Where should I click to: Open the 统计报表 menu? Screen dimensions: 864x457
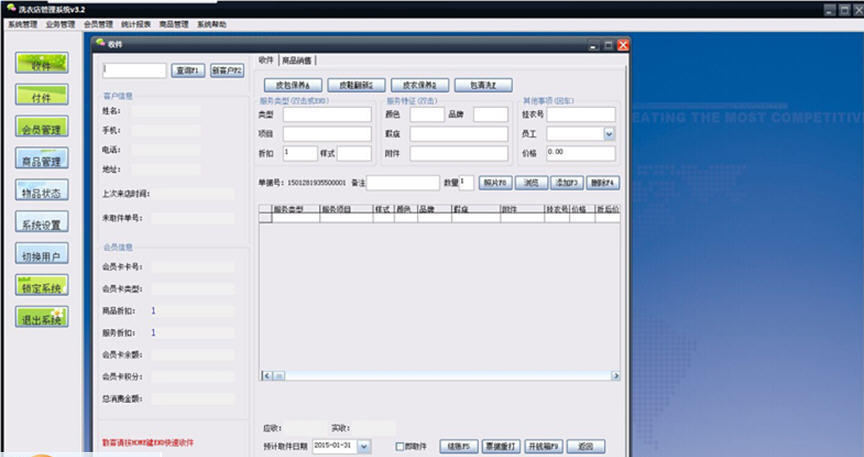[x=136, y=24]
